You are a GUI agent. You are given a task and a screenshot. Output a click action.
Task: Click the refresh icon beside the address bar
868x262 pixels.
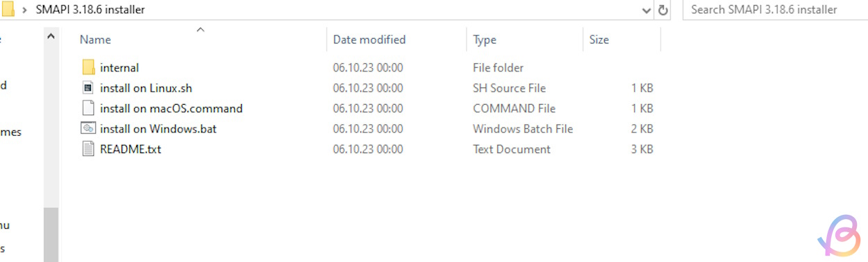click(663, 10)
